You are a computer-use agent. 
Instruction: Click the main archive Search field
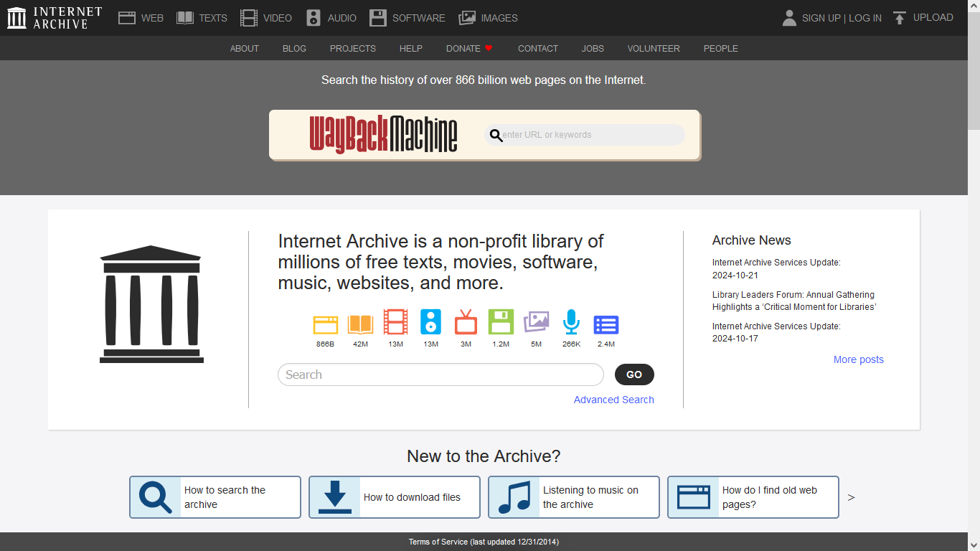[x=440, y=375]
